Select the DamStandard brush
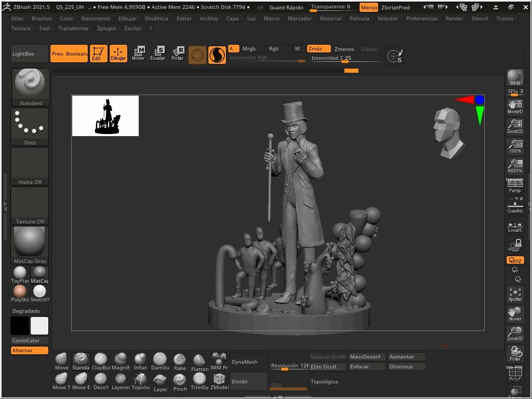532x399 pixels. (160, 360)
